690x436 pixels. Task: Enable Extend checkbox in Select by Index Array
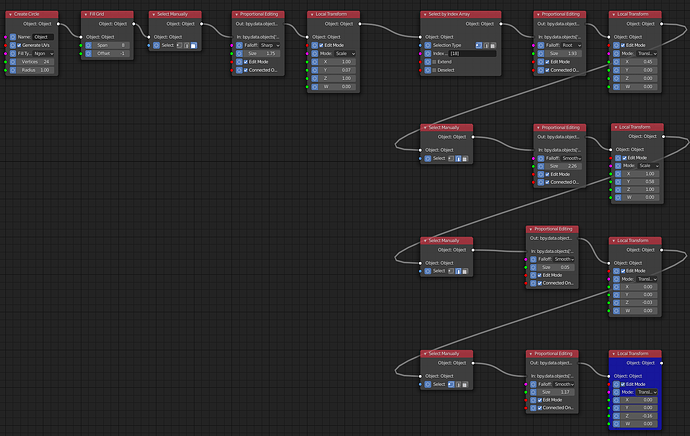[x=434, y=62]
